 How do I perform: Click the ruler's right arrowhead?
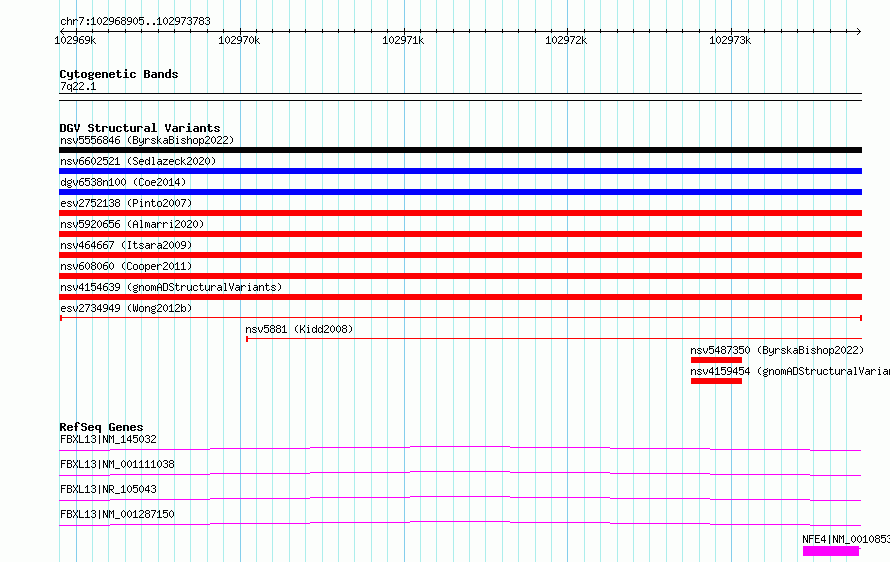tap(858, 31)
